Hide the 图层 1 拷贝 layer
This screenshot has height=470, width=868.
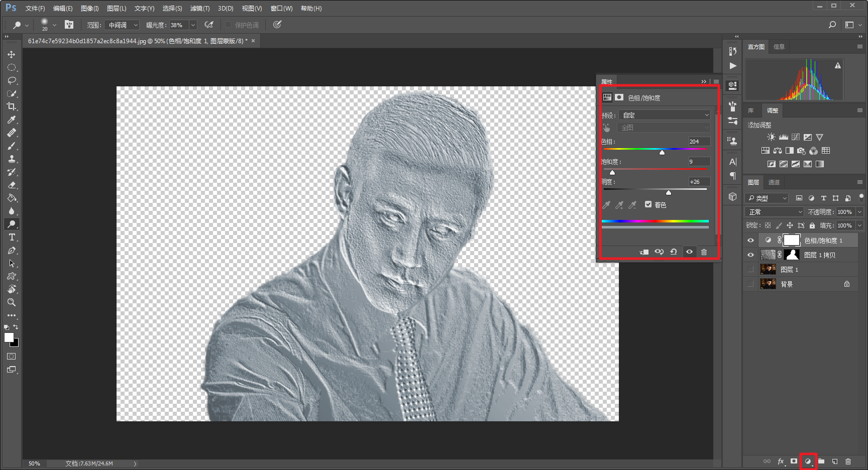pyautogui.click(x=750, y=255)
